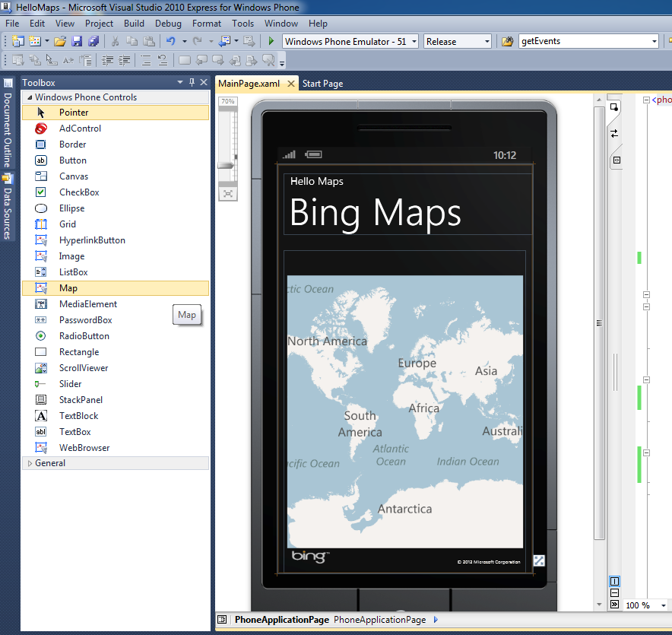Open the File menu
Screen dimensions: 672x635
[x=12, y=24]
